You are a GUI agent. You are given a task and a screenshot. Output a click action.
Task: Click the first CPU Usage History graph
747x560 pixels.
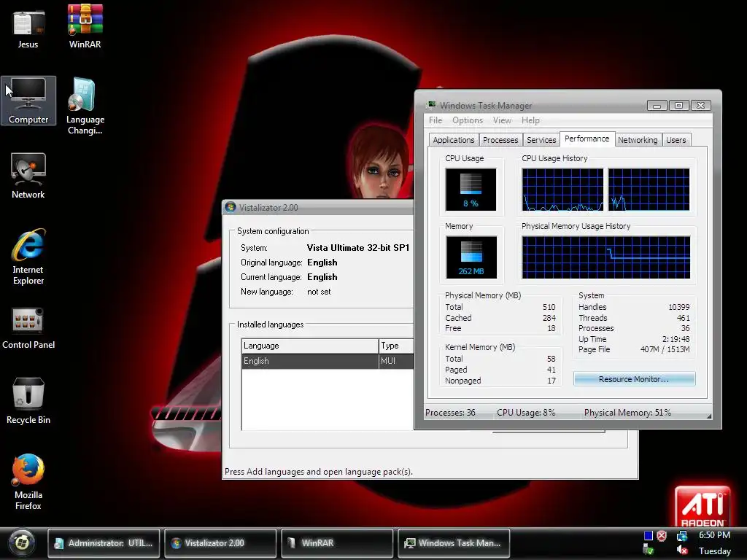click(562, 190)
